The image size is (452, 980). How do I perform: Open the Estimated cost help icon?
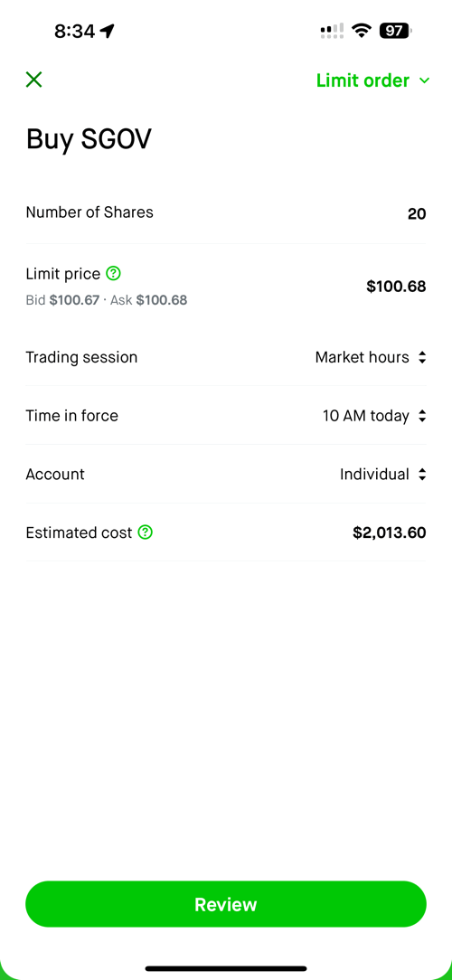point(145,532)
